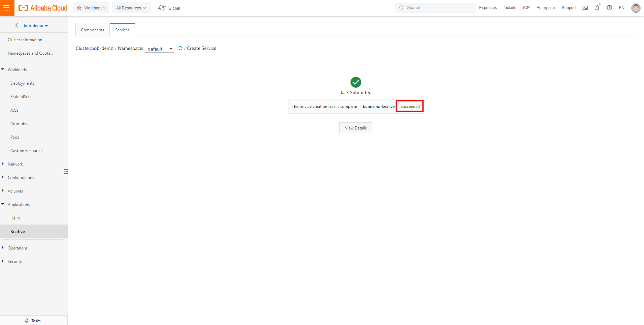This screenshot has height=325, width=644.
Task: Open the notifications bell
Action: coord(597,8)
